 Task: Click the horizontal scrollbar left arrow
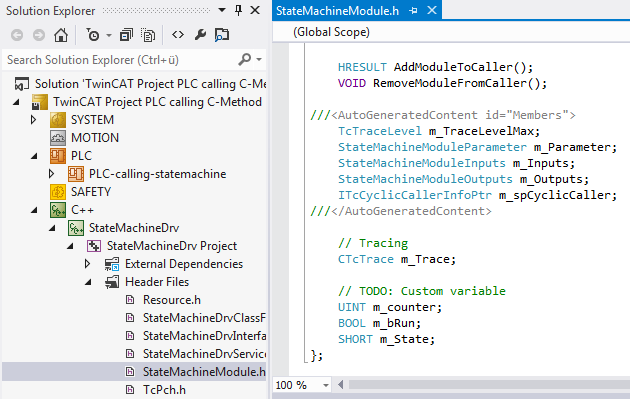(x=341, y=385)
